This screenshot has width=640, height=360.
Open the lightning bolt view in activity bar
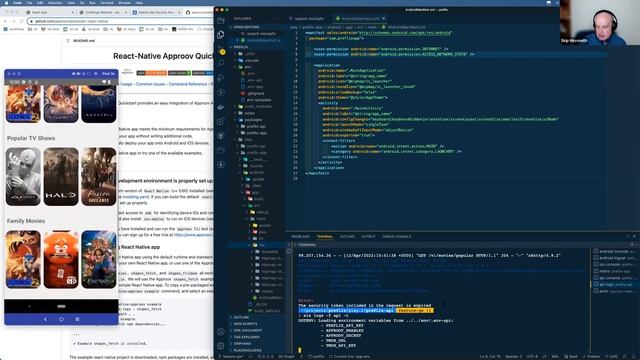pos(221,164)
